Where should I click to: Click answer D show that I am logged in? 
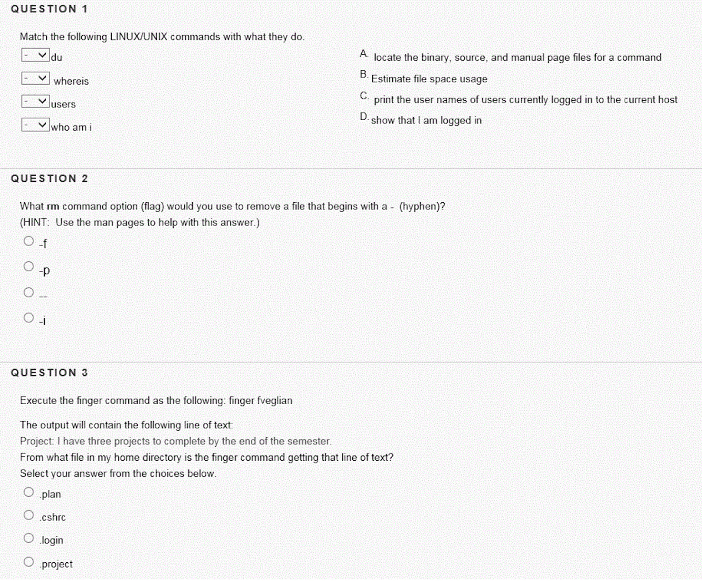point(426,120)
